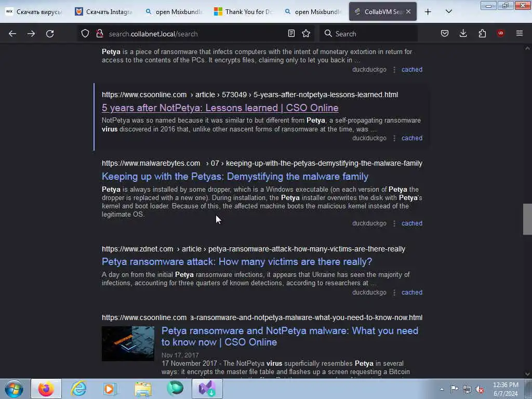This screenshot has width=532, height=399.
Task: Switch to the Скачать вирусы tab
Action: tap(35, 11)
